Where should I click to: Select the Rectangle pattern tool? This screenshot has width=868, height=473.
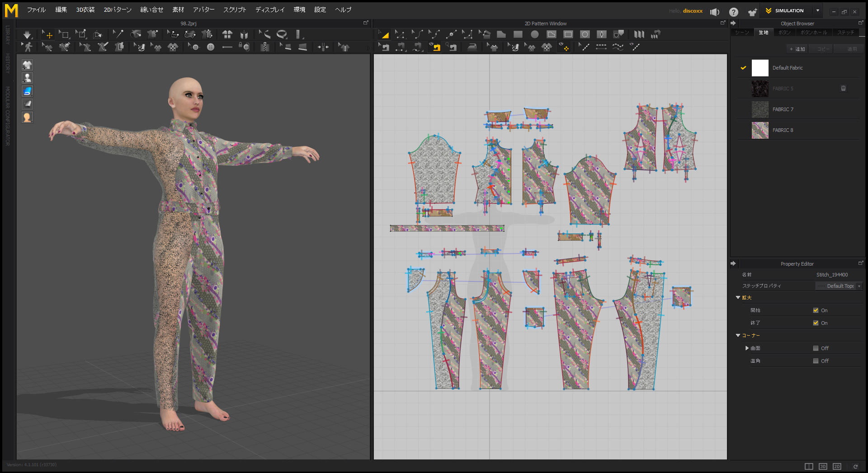[518, 34]
